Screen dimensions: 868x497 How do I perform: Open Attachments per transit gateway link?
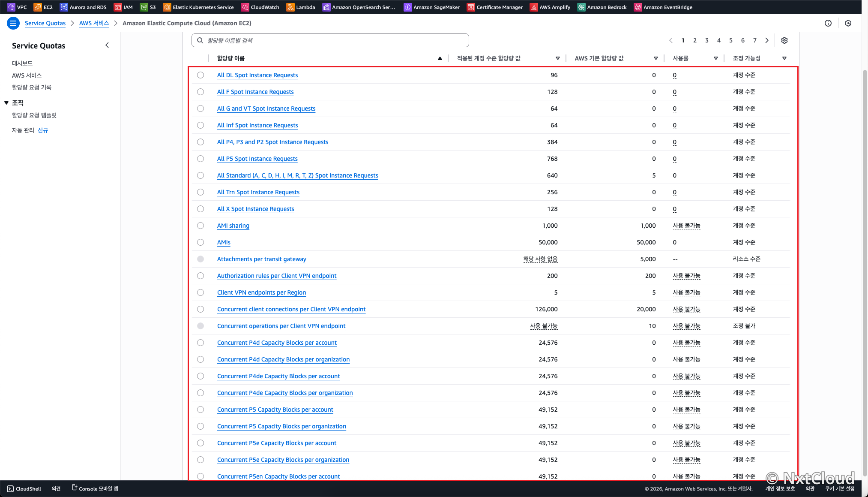262,259
